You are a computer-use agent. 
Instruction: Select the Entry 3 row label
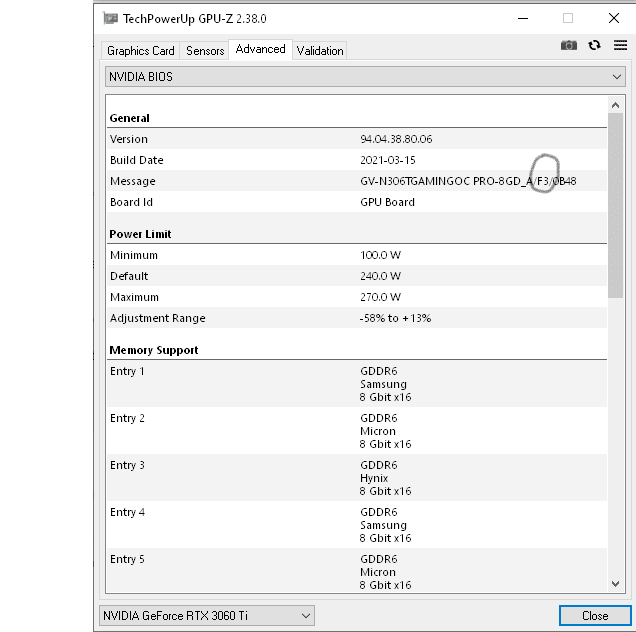point(127,465)
